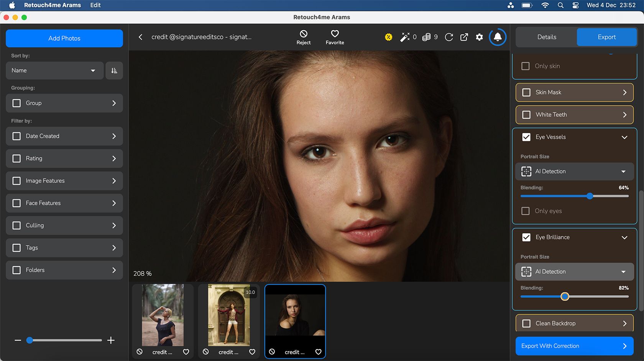This screenshot has width=644, height=361.
Task: Expand the Group options chevron
Action: pyautogui.click(x=114, y=103)
